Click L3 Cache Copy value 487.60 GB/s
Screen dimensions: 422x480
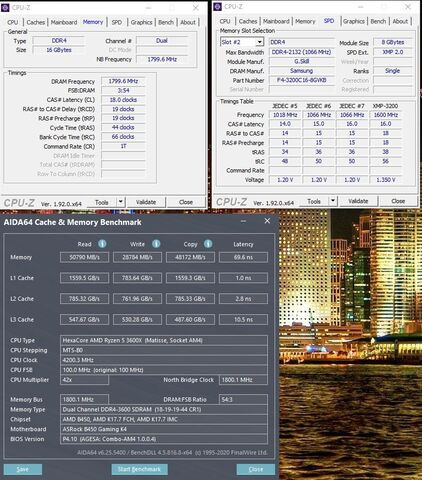190,319
